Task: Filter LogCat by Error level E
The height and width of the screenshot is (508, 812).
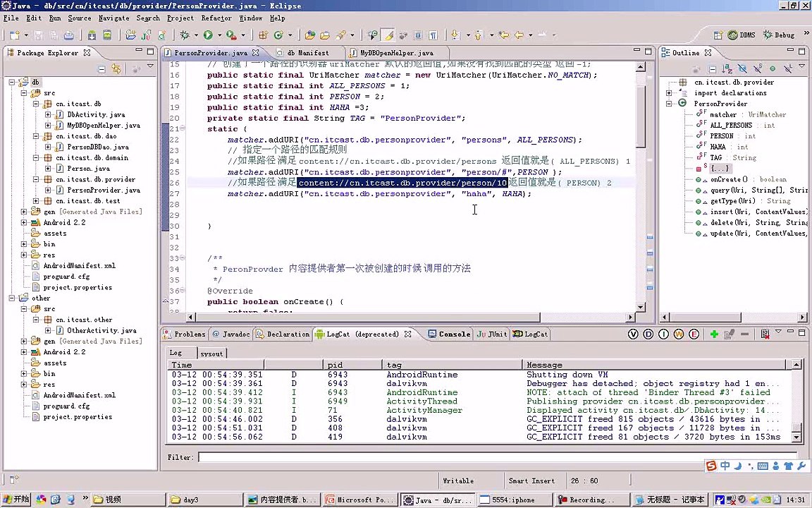Action: pos(694,334)
